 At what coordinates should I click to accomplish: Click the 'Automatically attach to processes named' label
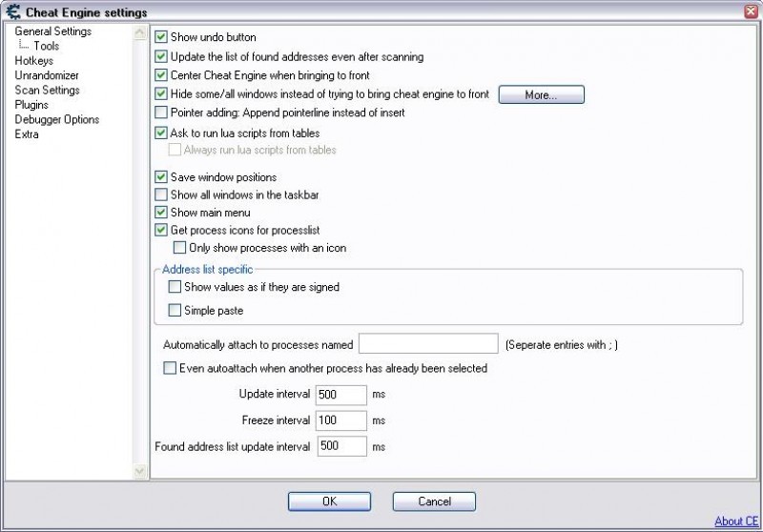pyautogui.click(x=258, y=345)
